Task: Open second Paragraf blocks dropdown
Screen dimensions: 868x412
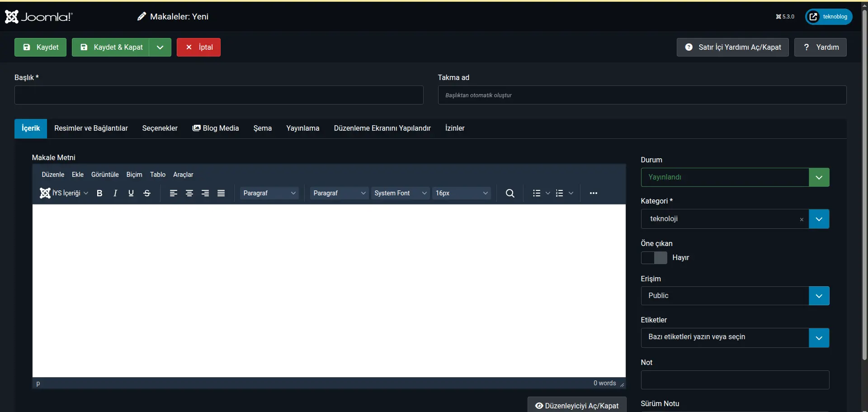Action: [339, 193]
